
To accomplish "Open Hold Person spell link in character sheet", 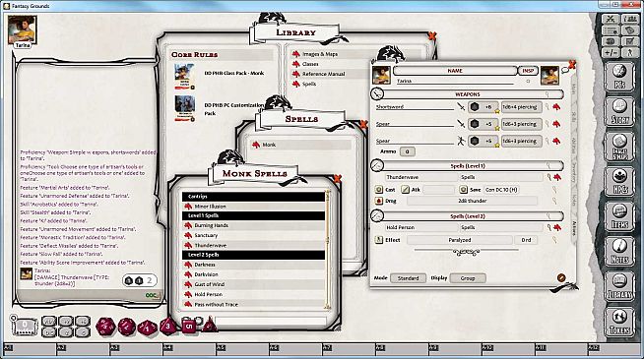I will click(557, 227).
